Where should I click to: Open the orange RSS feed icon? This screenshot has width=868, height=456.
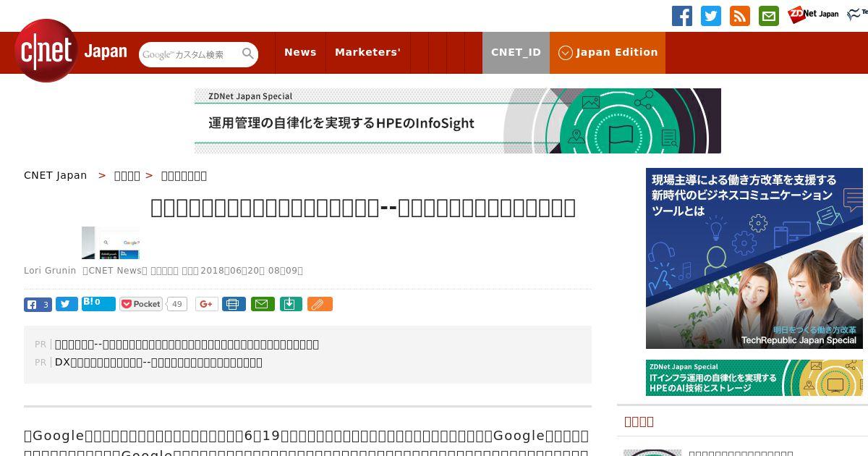click(740, 16)
